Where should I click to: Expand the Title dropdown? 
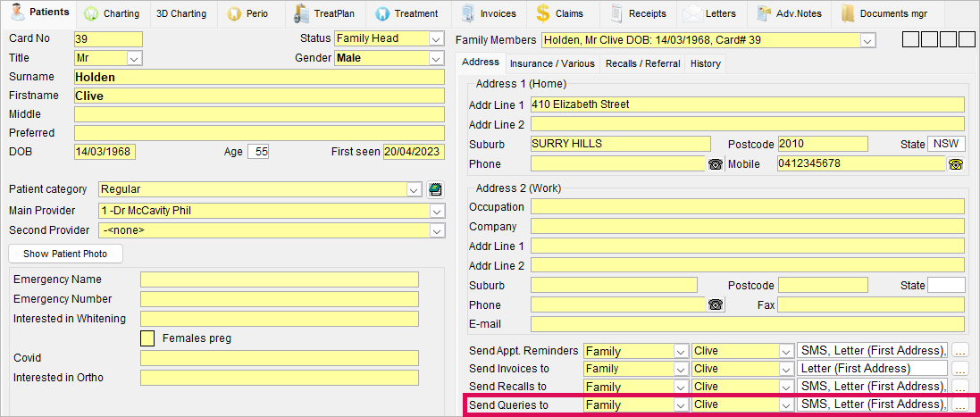point(134,58)
